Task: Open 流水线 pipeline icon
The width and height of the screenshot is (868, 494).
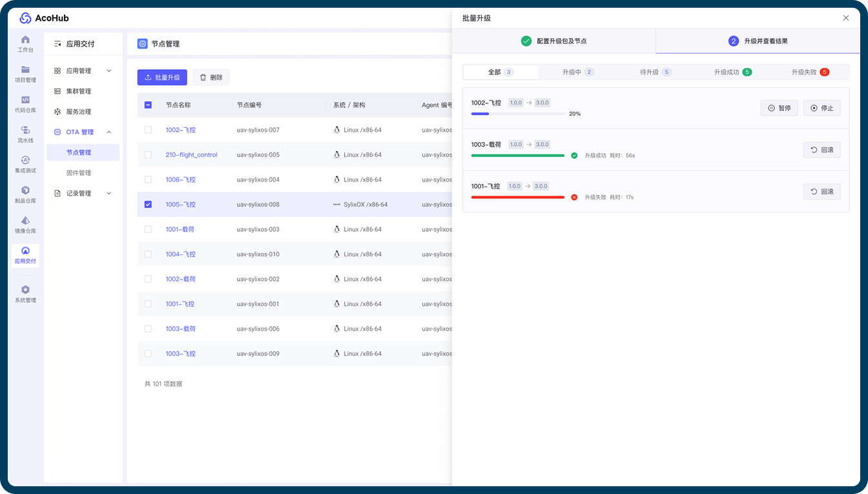Action: [25, 130]
